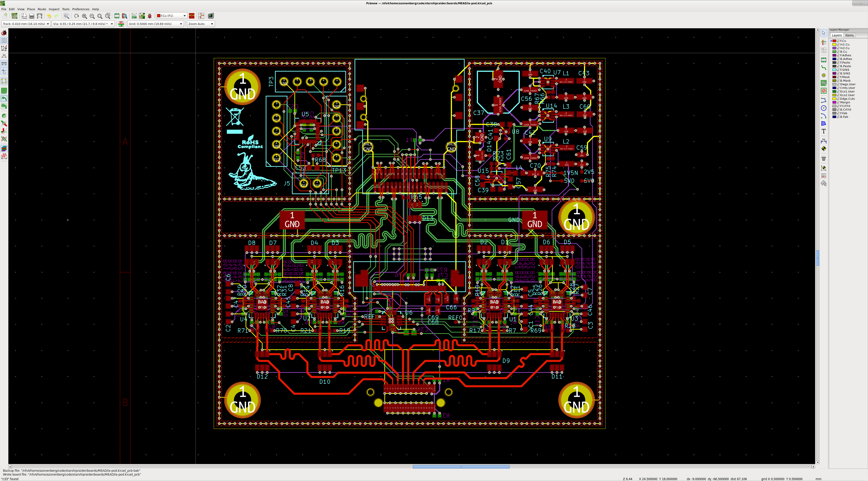This screenshot has height=481, width=868.
Task: Undo the last action
Action: 49,16
